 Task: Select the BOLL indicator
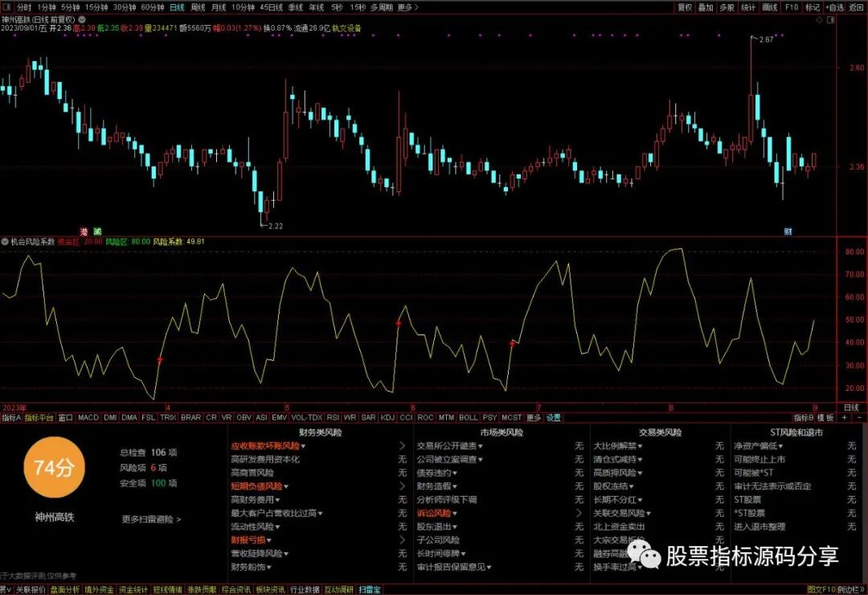(x=469, y=417)
